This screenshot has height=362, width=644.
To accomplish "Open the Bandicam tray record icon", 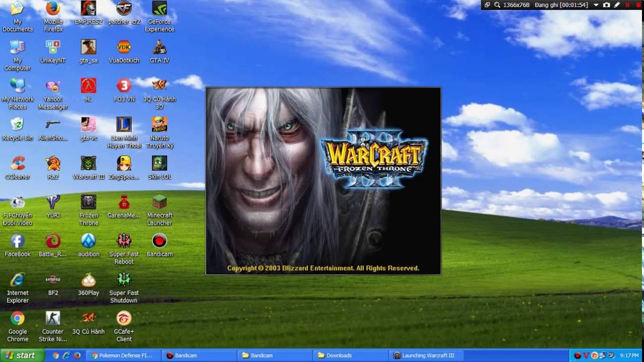I will click(x=578, y=355).
